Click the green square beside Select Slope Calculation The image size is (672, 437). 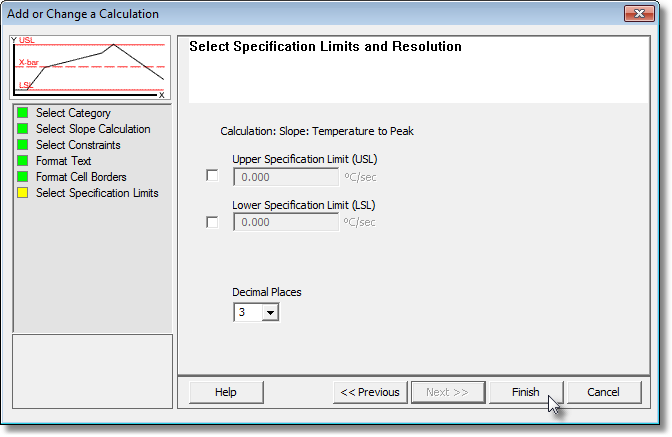(23, 129)
